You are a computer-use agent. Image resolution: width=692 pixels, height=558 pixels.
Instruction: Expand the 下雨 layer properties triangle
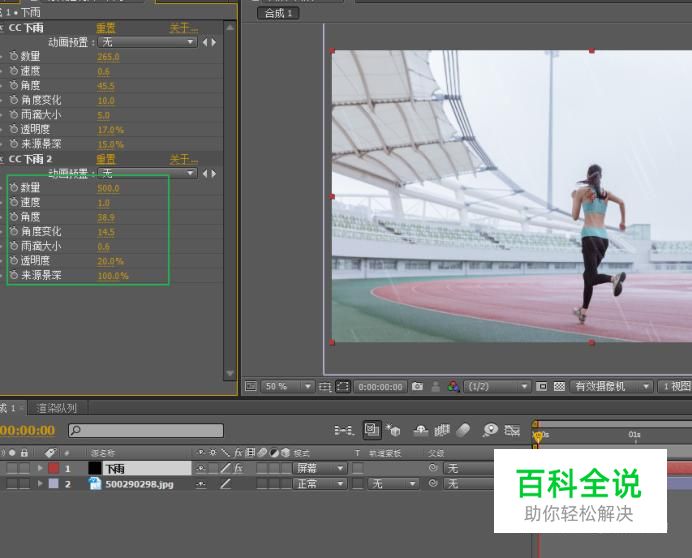[x=41, y=468]
